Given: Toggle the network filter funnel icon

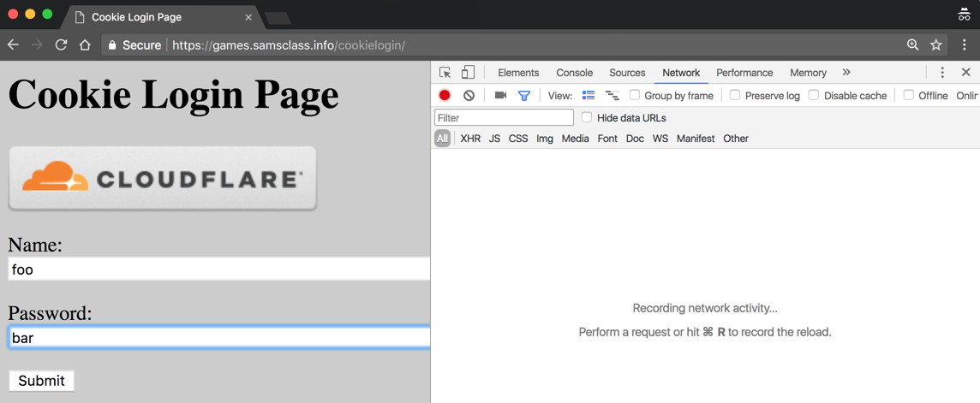Looking at the screenshot, I should [x=523, y=96].
